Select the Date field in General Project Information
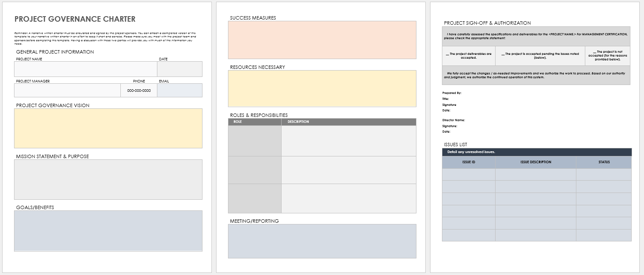Image resolution: width=644 pixels, height=275 pixels. tap(180, 69)
